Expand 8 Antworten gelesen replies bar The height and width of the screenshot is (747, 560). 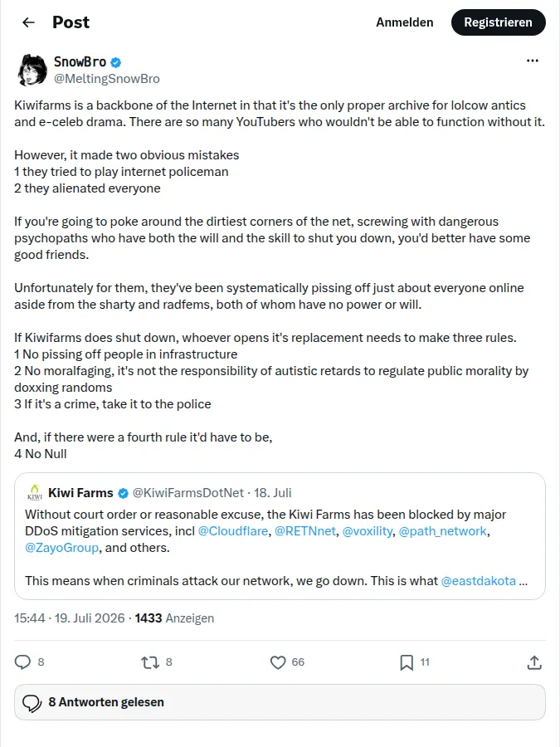tap(280, 702)
